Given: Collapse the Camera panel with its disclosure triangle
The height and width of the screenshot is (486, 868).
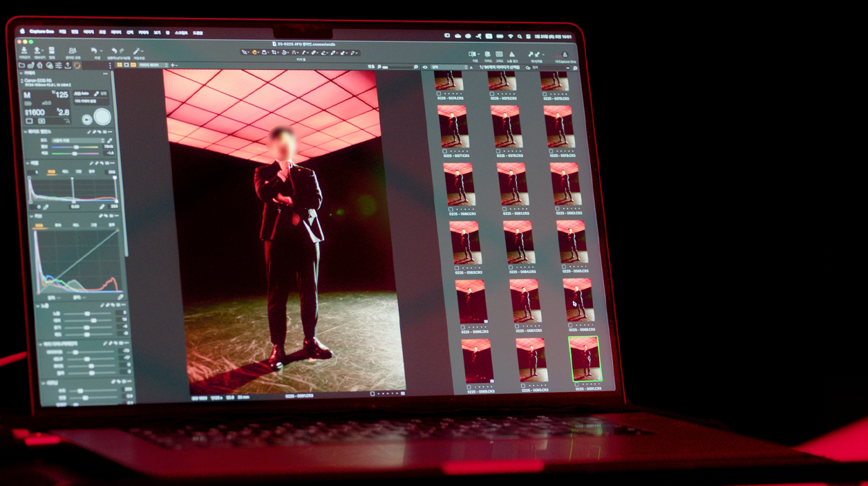Looking at the screenshot, I should coord(21,73).
